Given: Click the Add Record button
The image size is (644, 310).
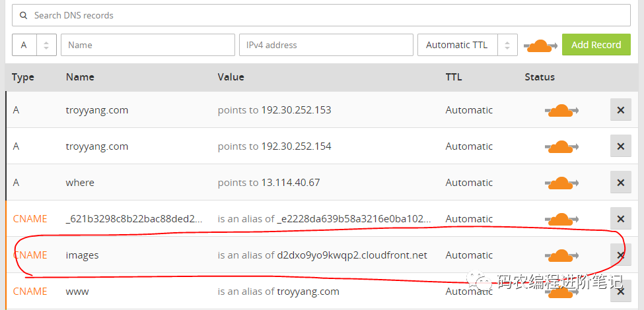Looking at the screenshot, I should tap(596, 45).
